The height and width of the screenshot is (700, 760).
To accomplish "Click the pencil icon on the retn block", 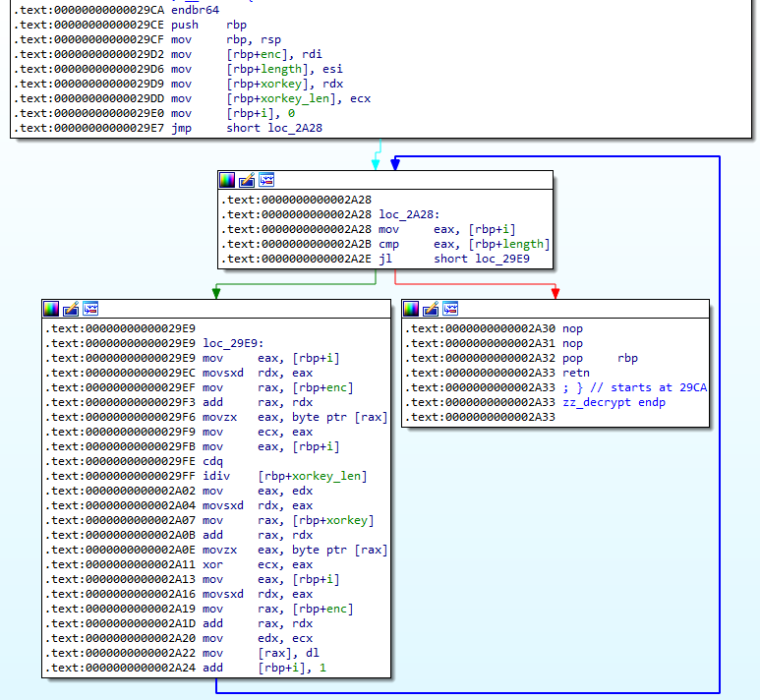I will point(431,309).
